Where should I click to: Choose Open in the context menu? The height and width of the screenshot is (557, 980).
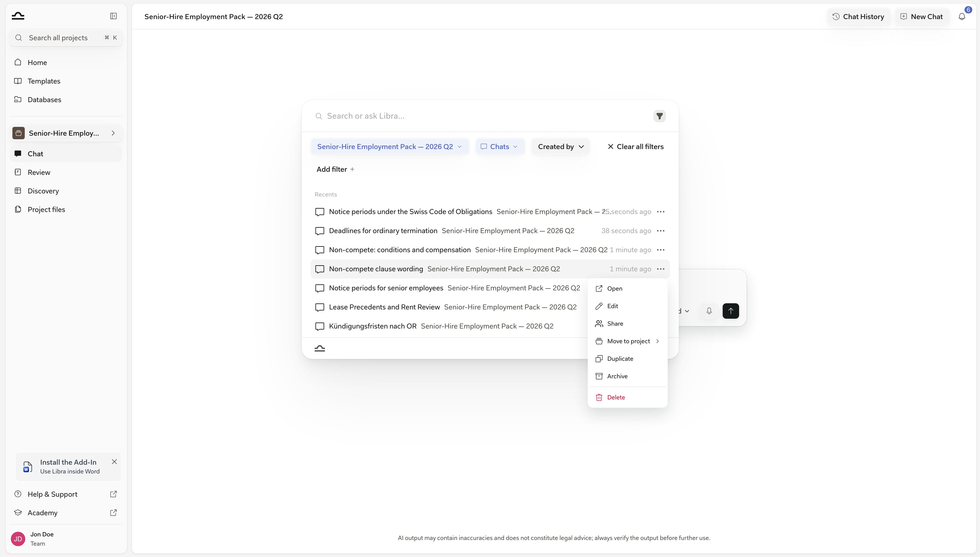tap(627, 289)
